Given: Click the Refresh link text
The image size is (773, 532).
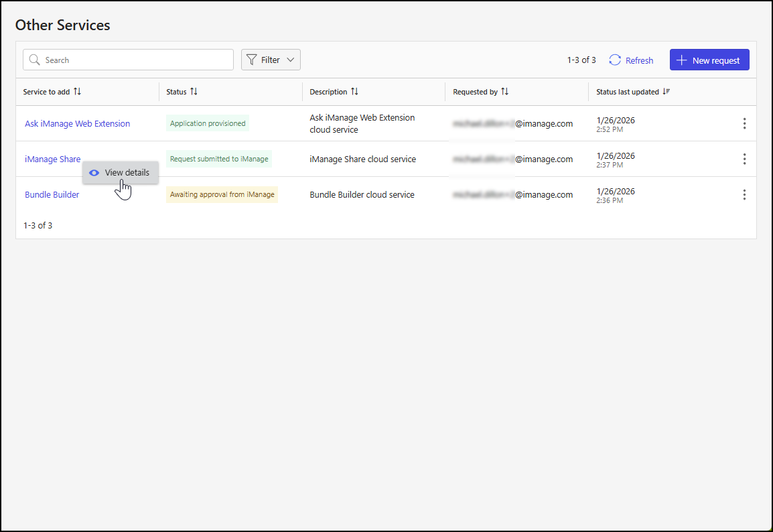Looking at the screenshot, I should tap(639, 61).
